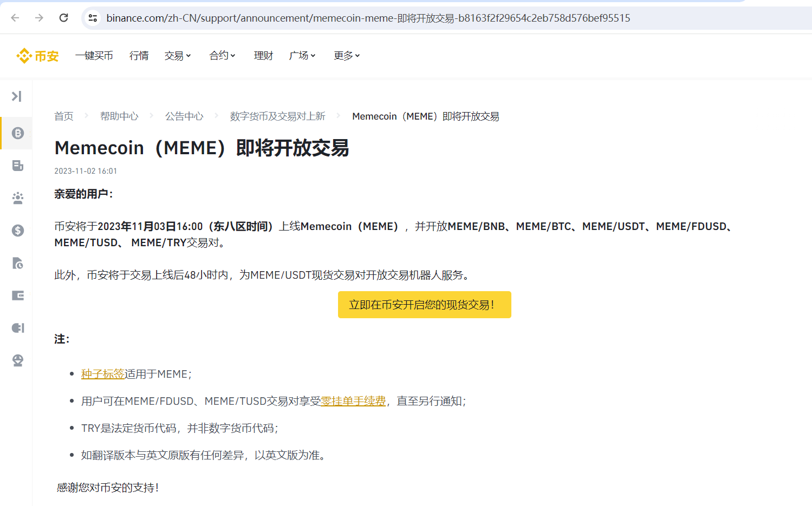Click breadcrumb text Memecoin（MEME）即将开放交易
The width and height of the screenshot is (812, 506).
click(426, 116)
